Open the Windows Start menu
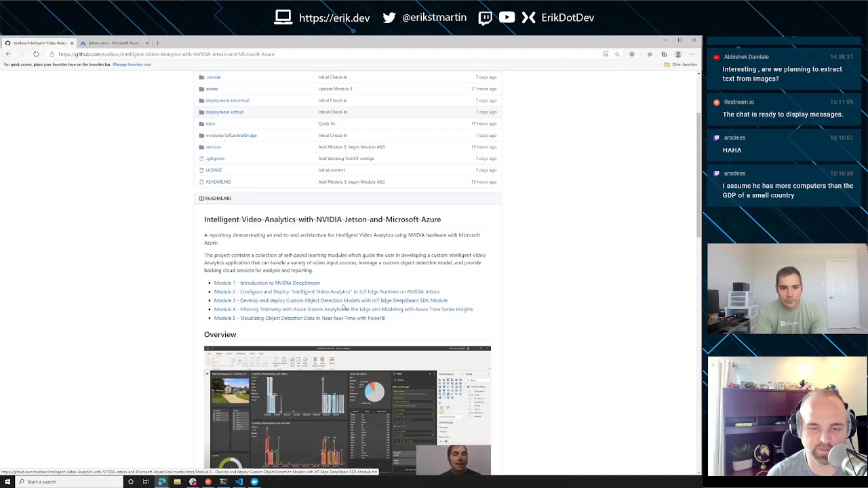Screen dimensions: 868x488 point(7,482)
